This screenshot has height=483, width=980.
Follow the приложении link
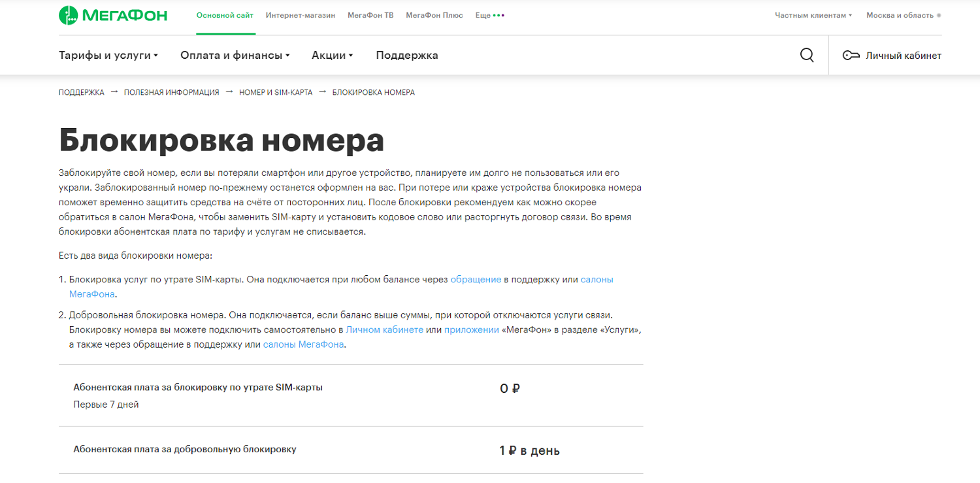472,329
